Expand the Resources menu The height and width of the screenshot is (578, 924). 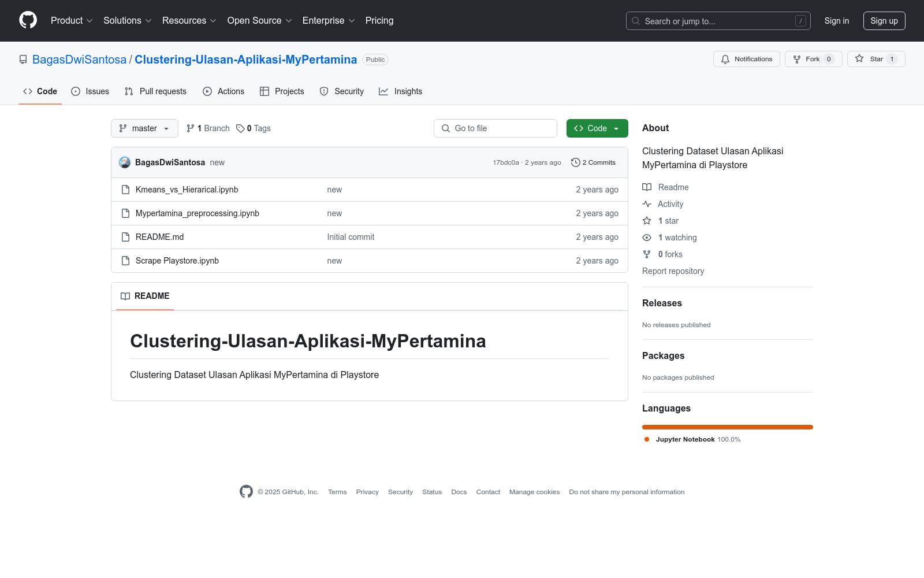coord(189,20)
